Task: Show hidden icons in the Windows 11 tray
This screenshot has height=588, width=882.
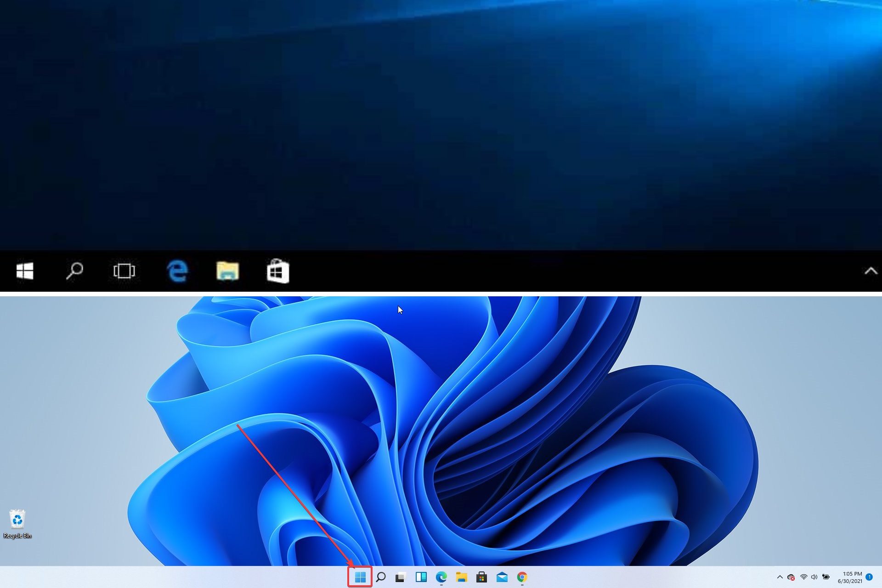Action: 780,577
